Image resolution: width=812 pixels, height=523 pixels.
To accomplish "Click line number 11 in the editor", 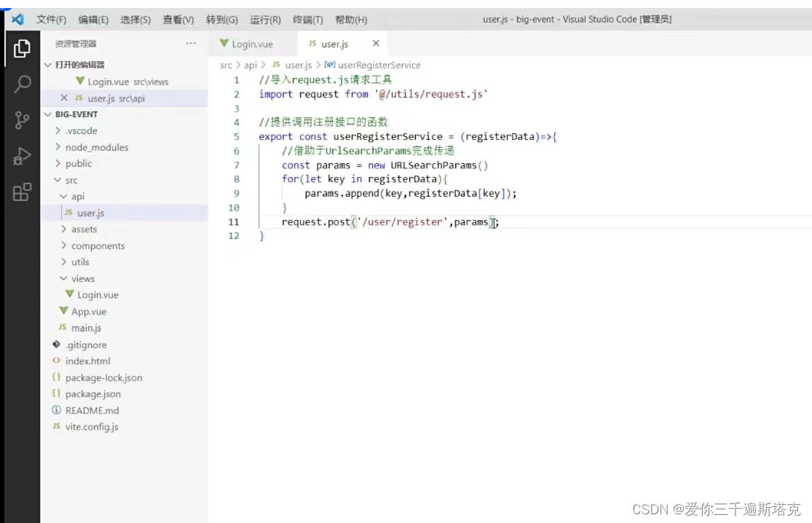I will (x=233, y=221).
